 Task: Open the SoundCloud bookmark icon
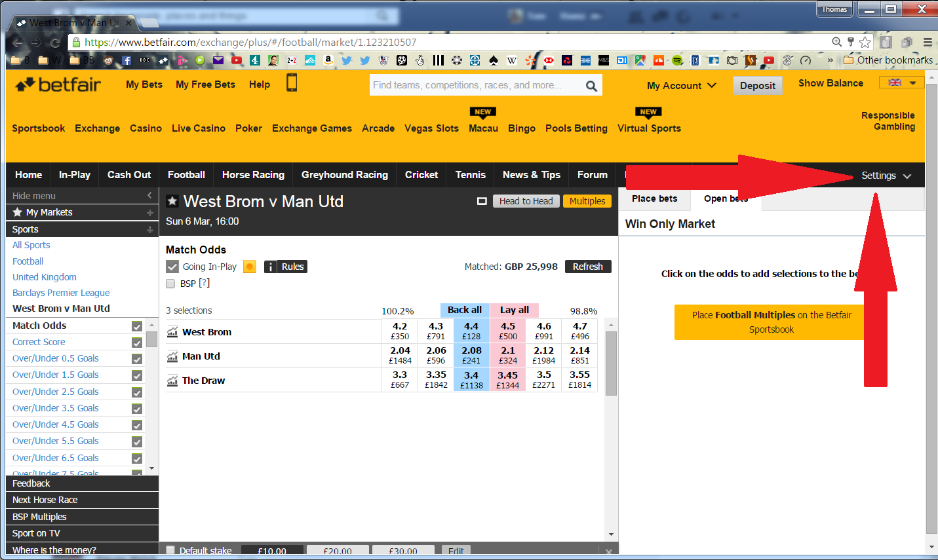(x=659, y=60)
